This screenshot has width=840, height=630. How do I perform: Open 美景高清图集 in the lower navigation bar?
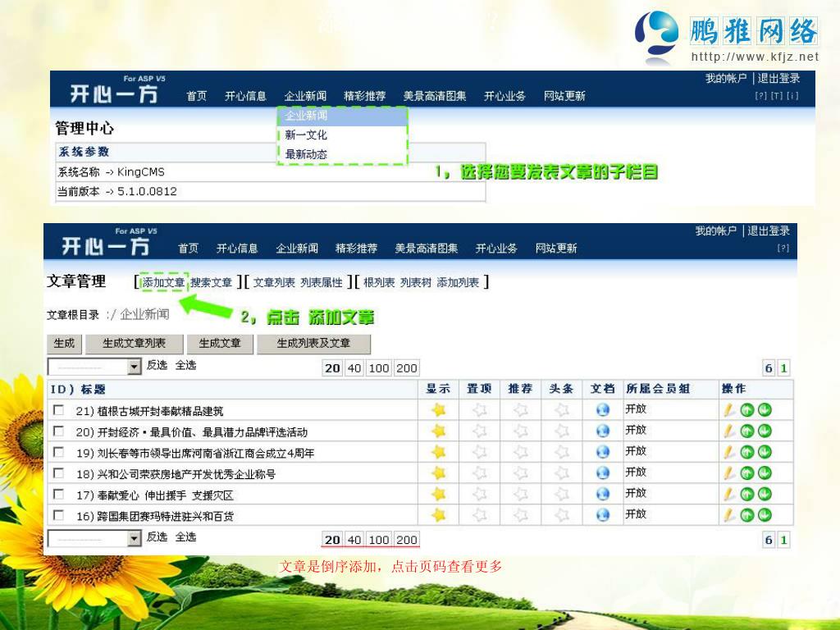pyautogui.click(x=427, y=248)
